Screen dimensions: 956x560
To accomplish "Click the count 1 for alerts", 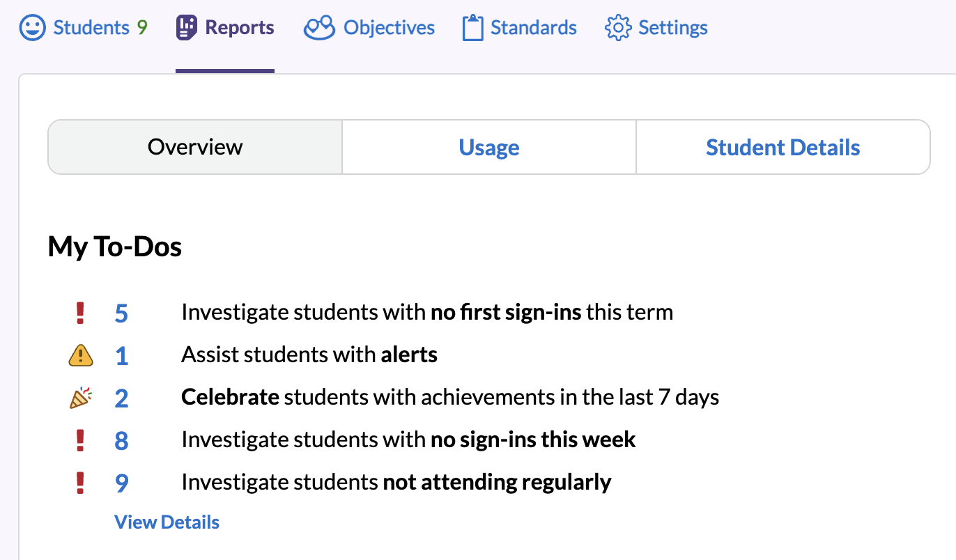I will point(122,356).
